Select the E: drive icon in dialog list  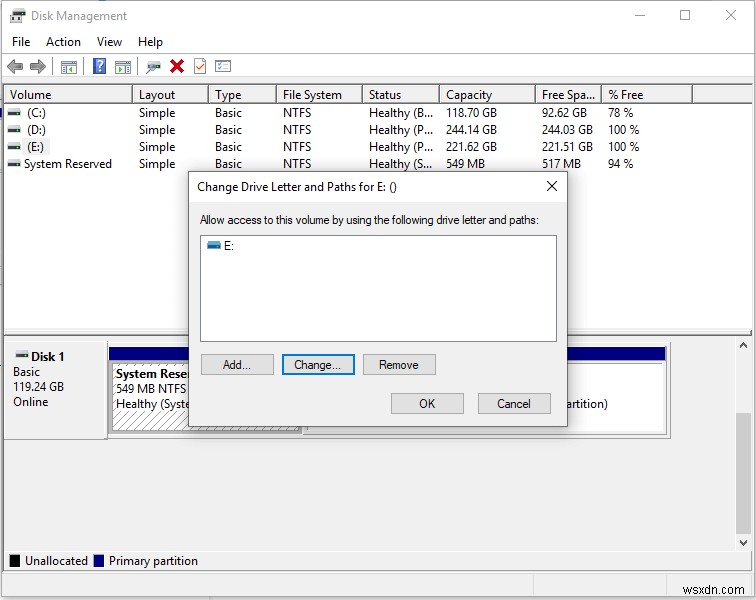[x=214, y=245]
